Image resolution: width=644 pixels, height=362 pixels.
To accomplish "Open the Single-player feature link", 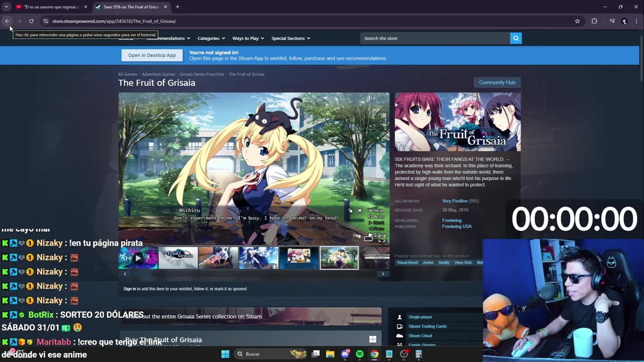I will pyautogui.click(x=420, y=317).
